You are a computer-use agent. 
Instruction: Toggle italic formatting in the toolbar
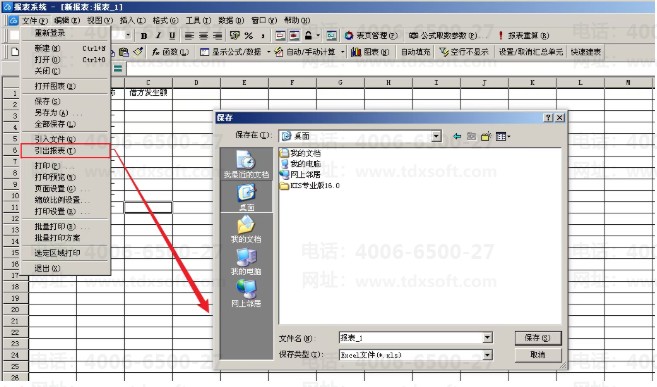158,36
